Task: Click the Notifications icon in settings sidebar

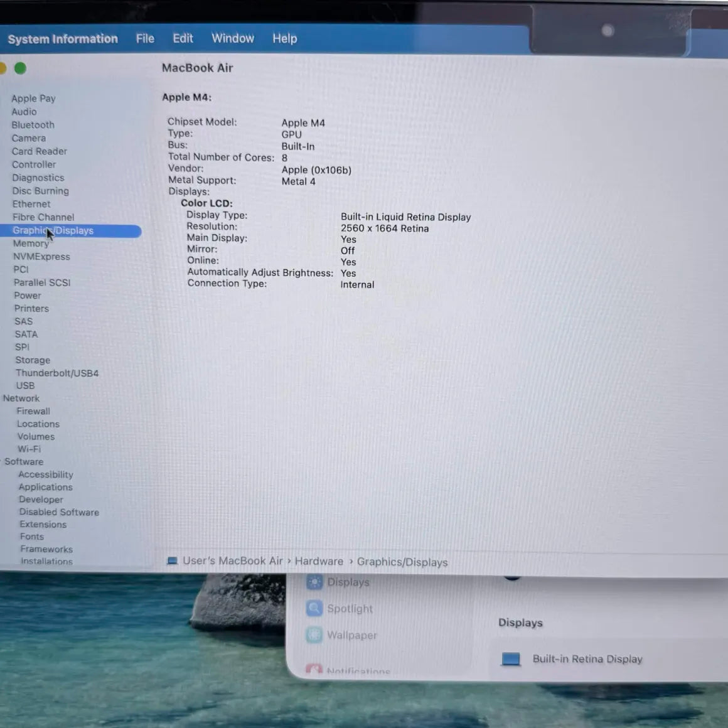Action: point(314,668)
